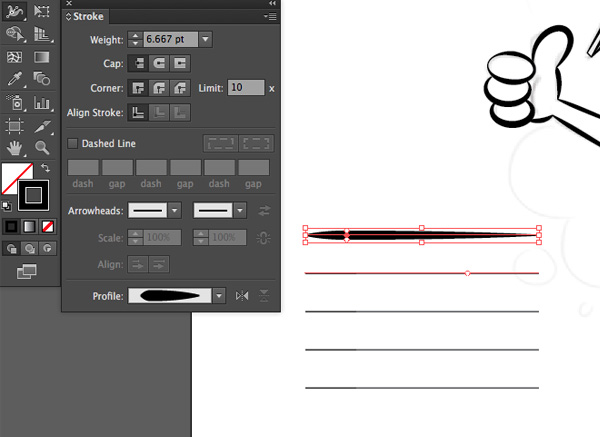Viewport: 600px width, 437px height.
Task: Open the Profile dropdown list
Action: pyautogui.click(x=219, y=296)
